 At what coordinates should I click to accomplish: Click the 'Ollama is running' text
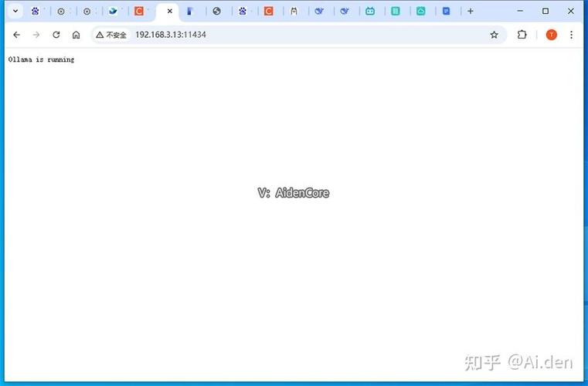tap(41, 59)
